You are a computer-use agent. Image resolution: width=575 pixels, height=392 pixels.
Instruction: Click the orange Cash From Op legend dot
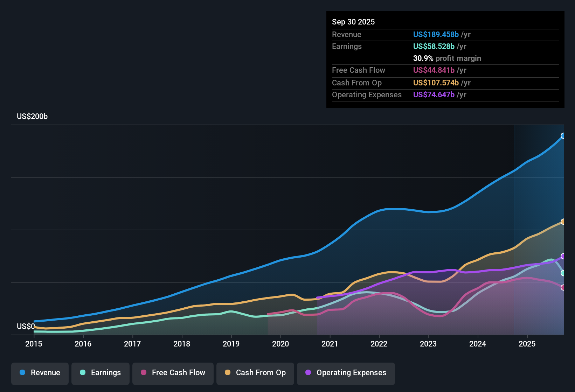227,373
